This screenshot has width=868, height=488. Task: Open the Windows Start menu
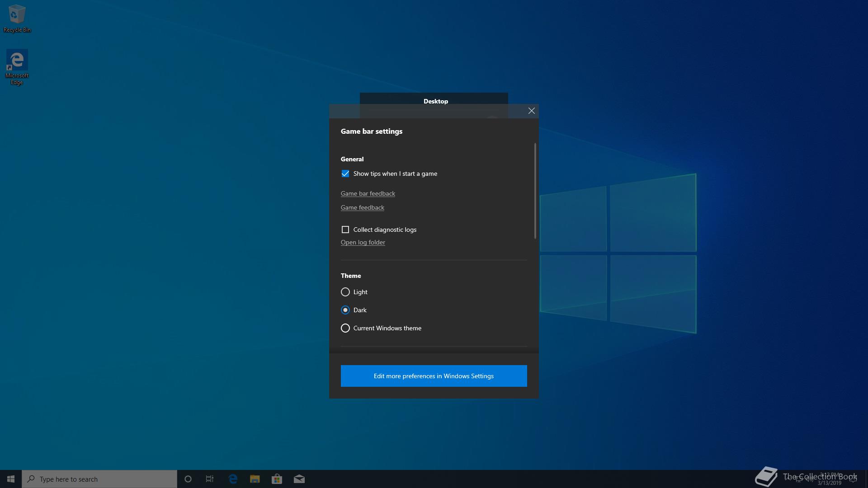click(x=11, y=479)
